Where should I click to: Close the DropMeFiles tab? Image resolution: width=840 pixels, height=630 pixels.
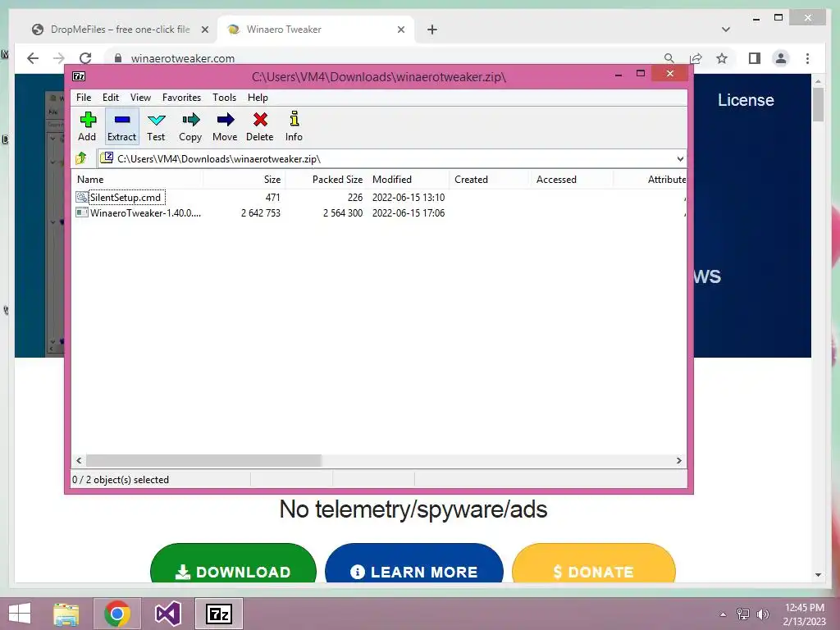204,30
